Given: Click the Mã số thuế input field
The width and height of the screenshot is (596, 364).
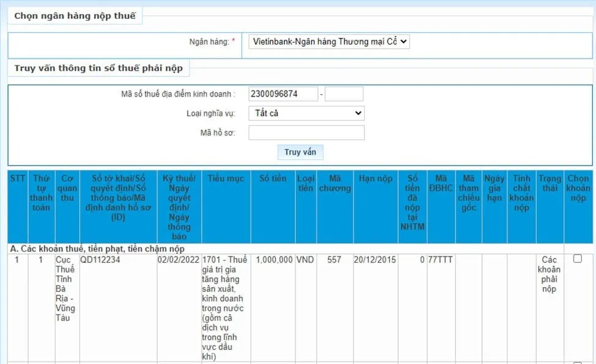Looking at the screenshot, I should [x=283, y=94].
